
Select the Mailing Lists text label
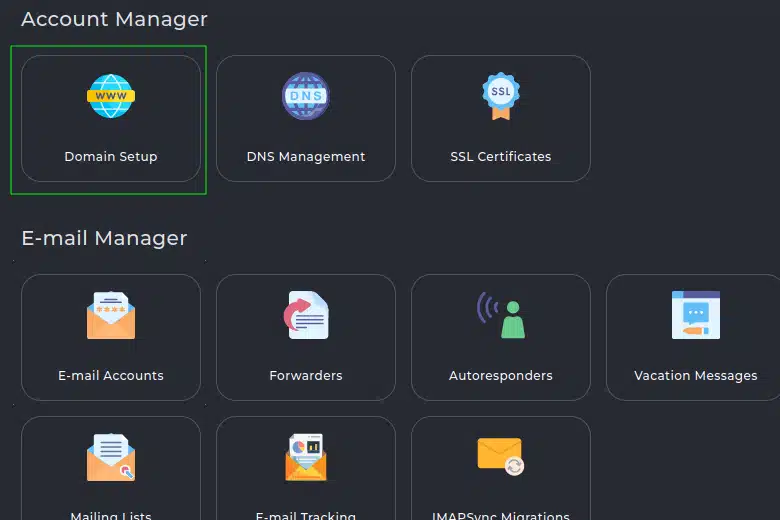pos(111,515)
